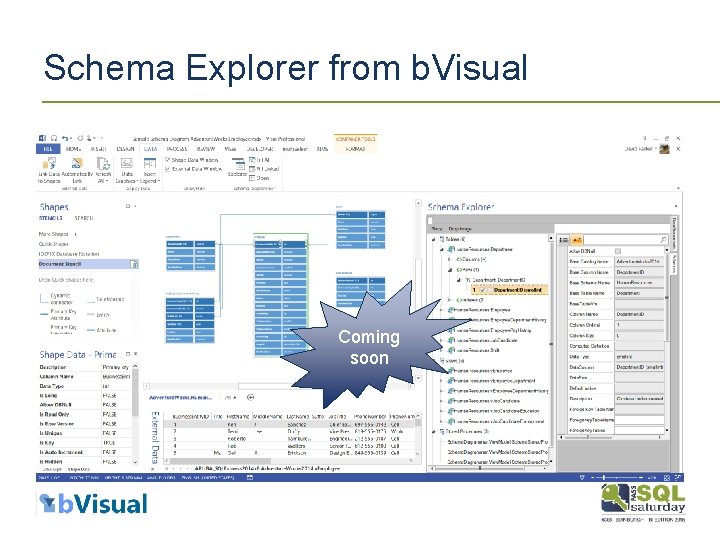Image resolution: width=720 pixels, height=540 pixels.
Task: Collapse the Stored Procedures node
Action: pos(433,432)
